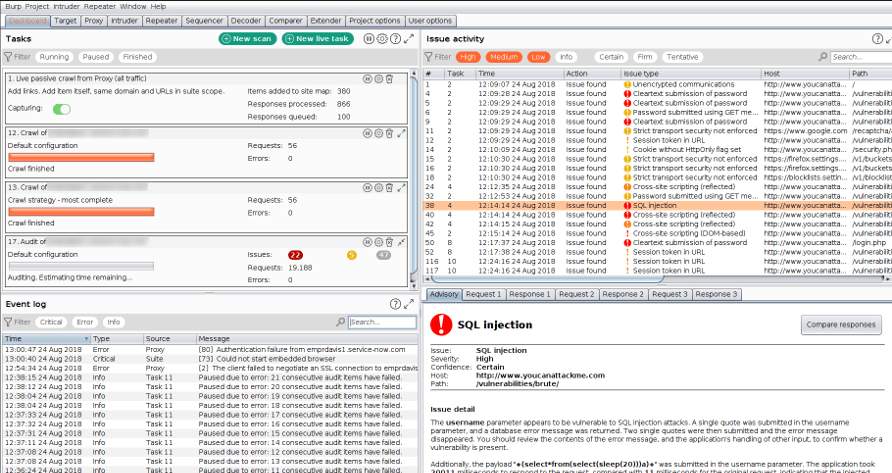This screenshot has width=892, height=473.
Task: Toggle the Critical event log filter
Action: click(51, 322)
